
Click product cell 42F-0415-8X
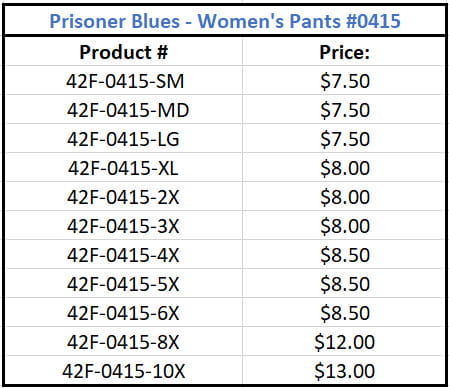[x=123, y=342]
